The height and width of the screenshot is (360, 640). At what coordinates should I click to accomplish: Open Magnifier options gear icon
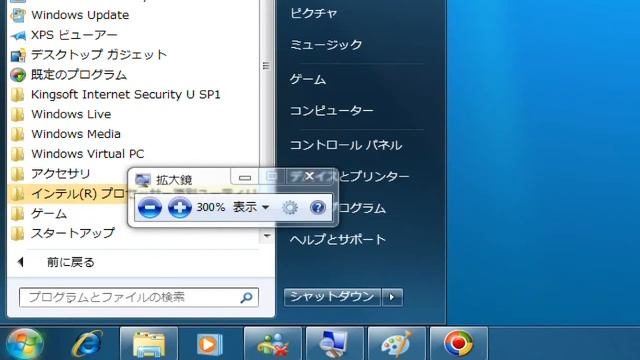[x=290, y=208]
